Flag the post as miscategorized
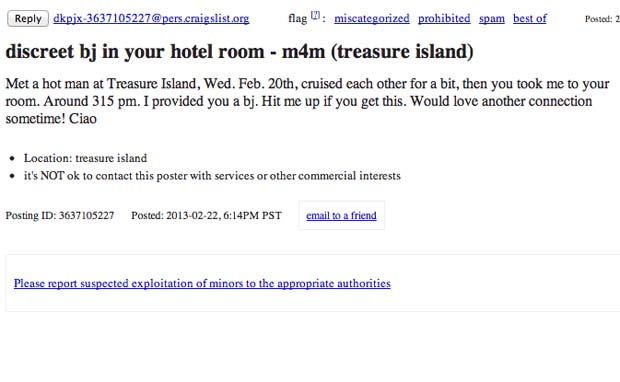620x382 pixels. point(372,18)
